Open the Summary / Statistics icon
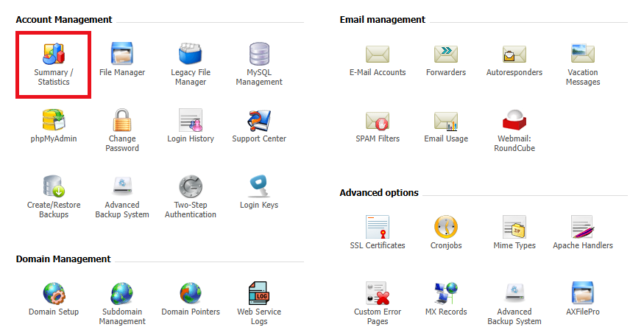The width and height of the screenshot is (644, 330). pos(54,54)
